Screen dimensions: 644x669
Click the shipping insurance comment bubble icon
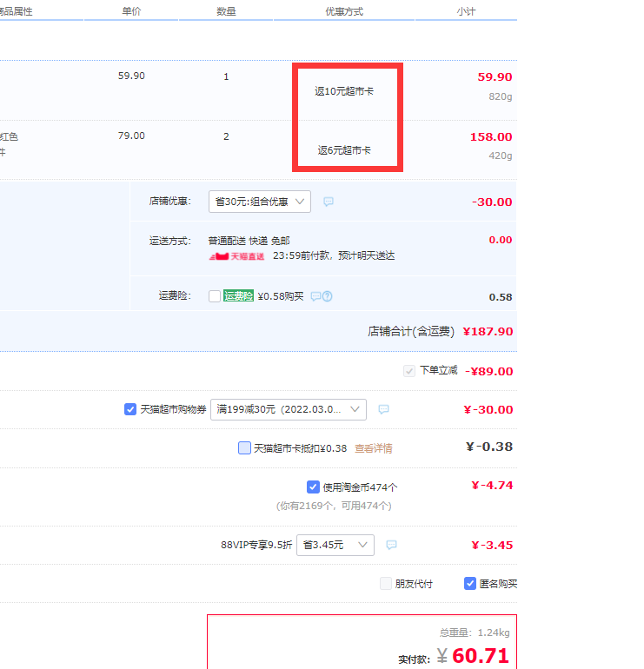coord(315,296)
